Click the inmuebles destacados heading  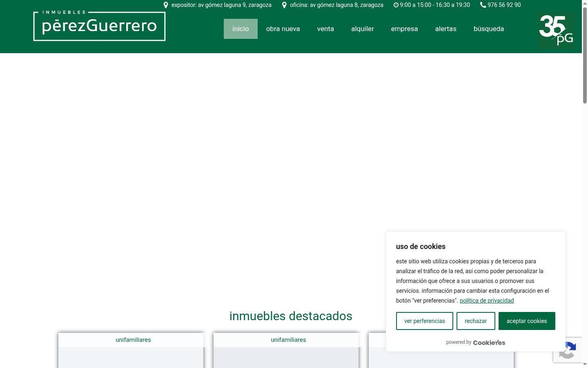[291, 316]
